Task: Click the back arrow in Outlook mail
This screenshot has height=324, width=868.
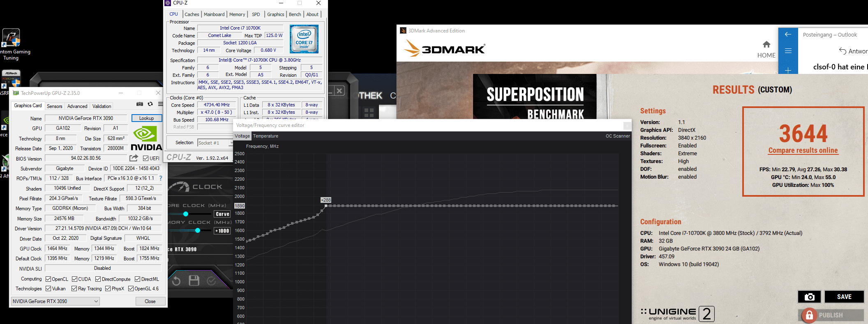Action: tap(788, 34)
